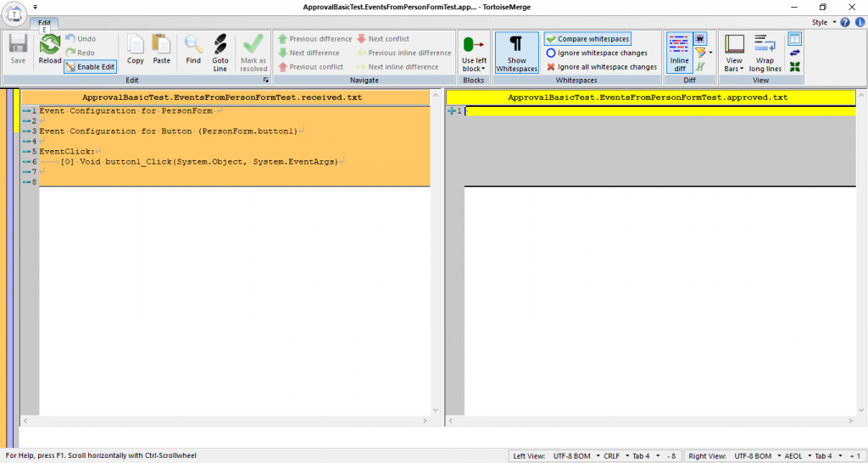Viewport: 868px width, 463px height.
Task: Click the approved.txt pane header
Action: (x=651, y=98)
